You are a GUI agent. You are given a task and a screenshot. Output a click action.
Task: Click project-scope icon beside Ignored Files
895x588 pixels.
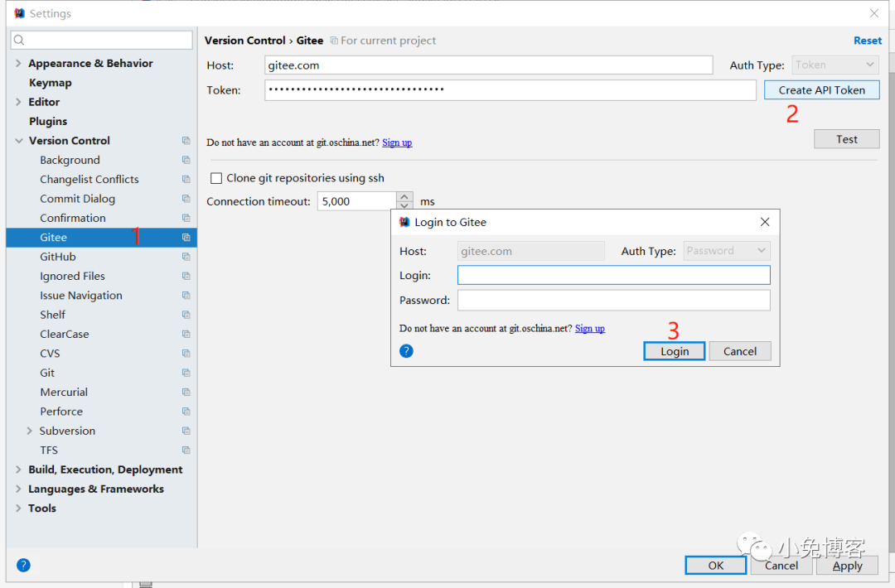click(186, 276)
